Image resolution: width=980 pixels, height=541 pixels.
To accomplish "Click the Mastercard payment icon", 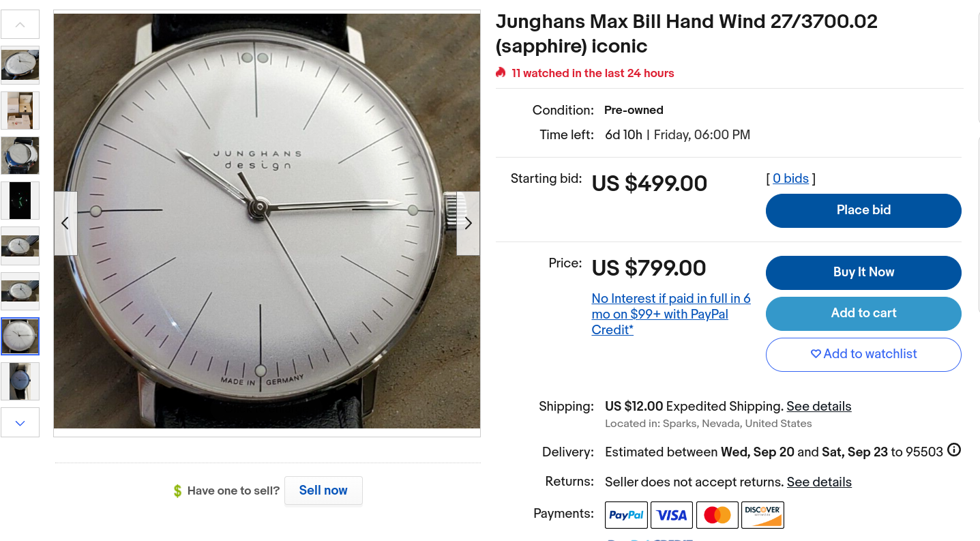I will (717, 515).
